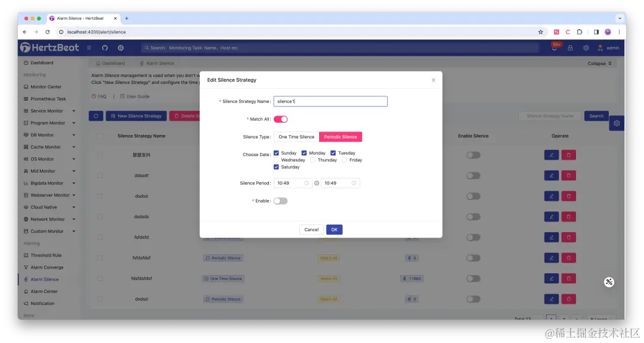Delete the ddssdf silence strategy row
This screenshot has width=644, height=343.
point(568,176)
